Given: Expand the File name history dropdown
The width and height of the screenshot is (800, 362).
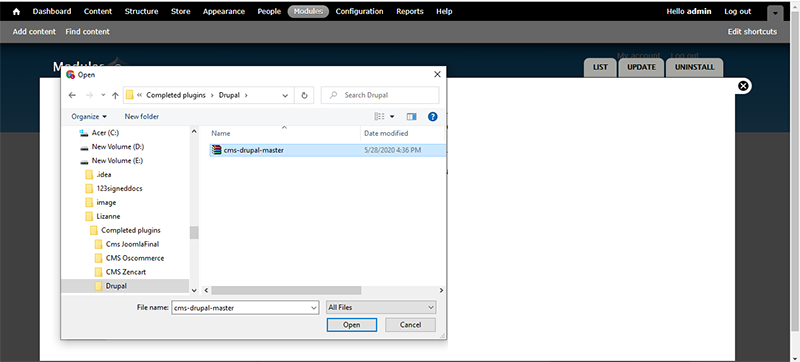Looking at the screenshot, I should point(314,307).
